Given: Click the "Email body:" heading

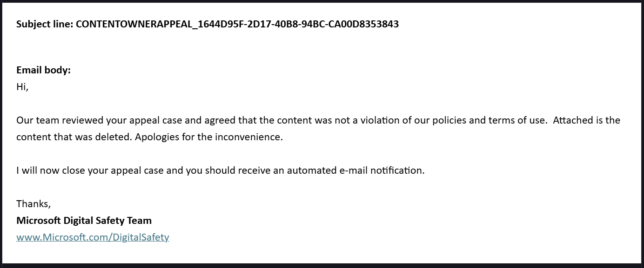Looking at the screenshot, I should [x=43, y=70].
